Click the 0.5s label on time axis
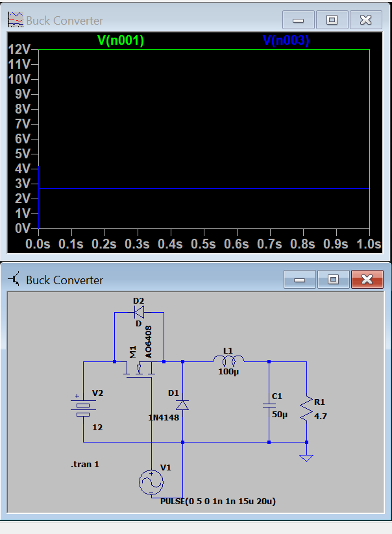This screenshot has width=392, height=534. [203, 244]
